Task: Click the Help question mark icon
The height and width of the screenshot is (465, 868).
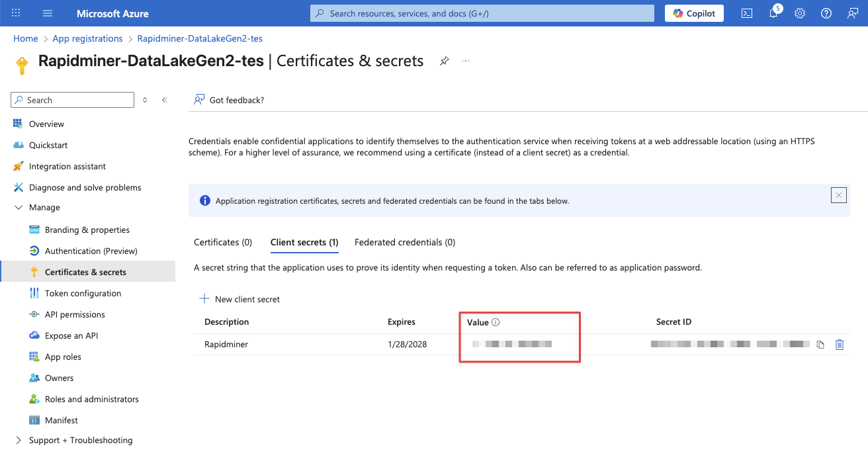Action: [x=826, y=13]
